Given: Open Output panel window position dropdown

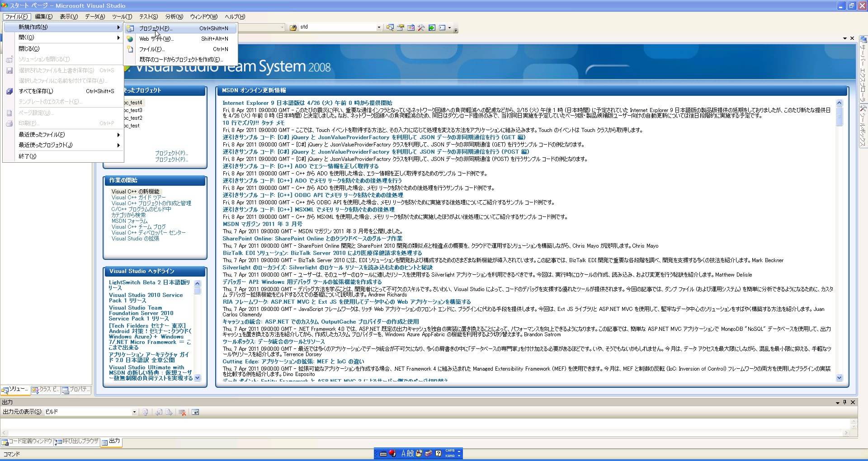Looking at the screenshot, I should click(x=837, y=402).
